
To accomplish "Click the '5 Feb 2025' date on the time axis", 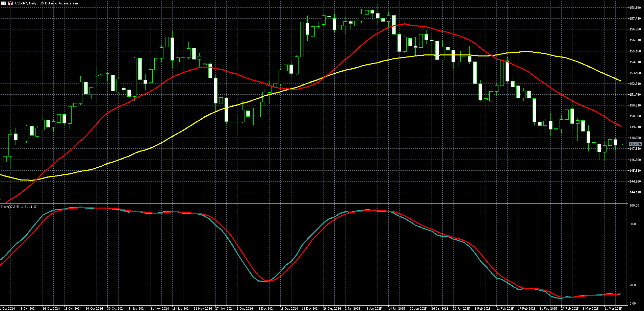I will tap(483, 309).
